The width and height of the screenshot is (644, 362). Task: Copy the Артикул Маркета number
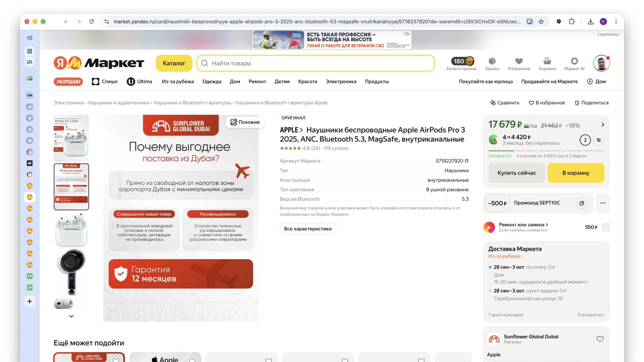(467, 161)
